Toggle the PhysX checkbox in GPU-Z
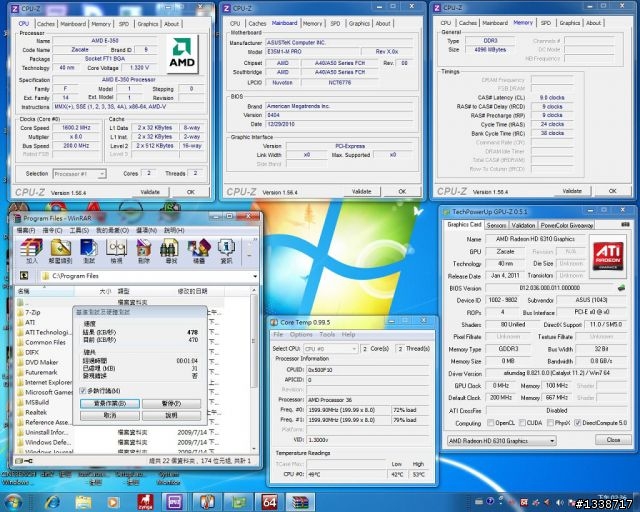640x512 pixels. [x=550, y=423]
